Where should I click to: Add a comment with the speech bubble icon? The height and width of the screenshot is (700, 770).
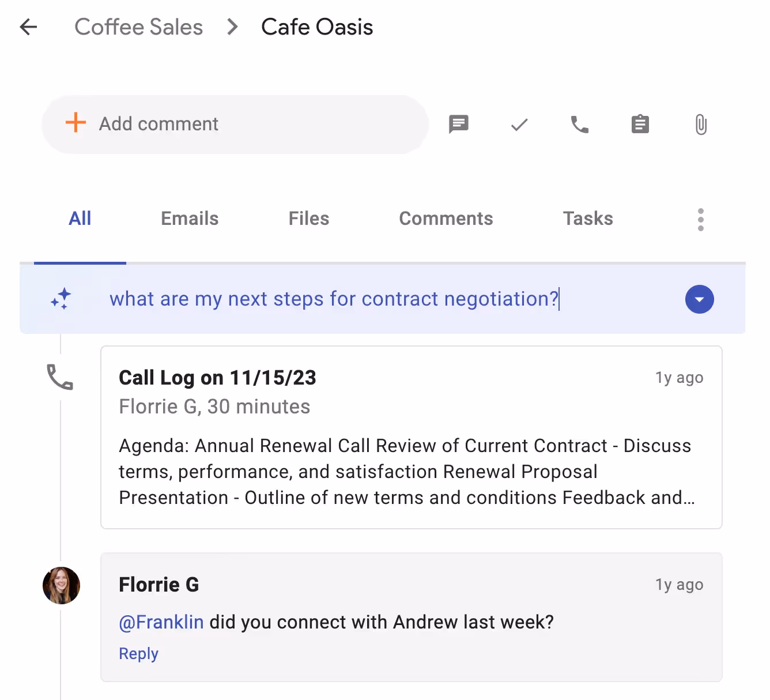(459, 125)
